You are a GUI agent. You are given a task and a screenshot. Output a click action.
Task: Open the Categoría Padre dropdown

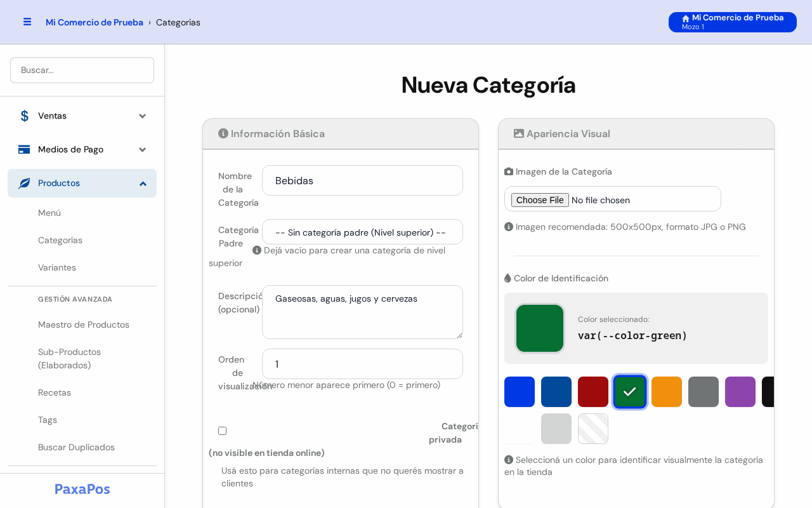tap(362, 232)
